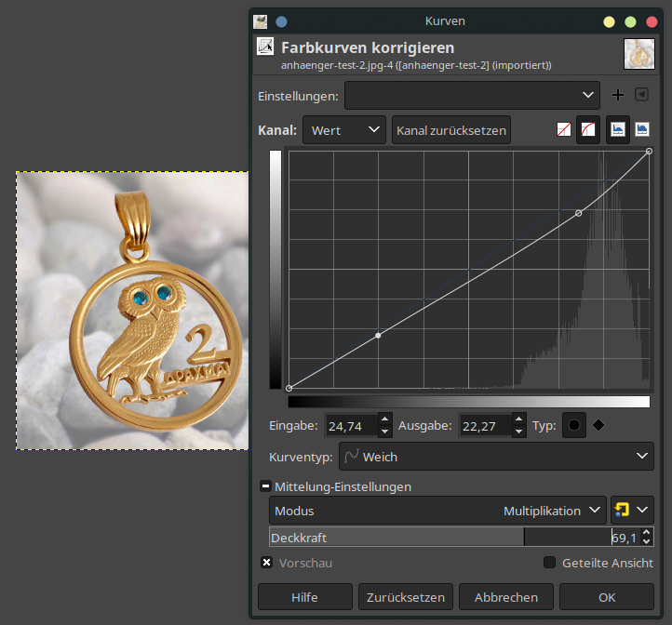Image resolution: width=672 pixels, height=625 pixels.
Task: Click the Deckkraft opacity slider
Action: click(437, 538)
